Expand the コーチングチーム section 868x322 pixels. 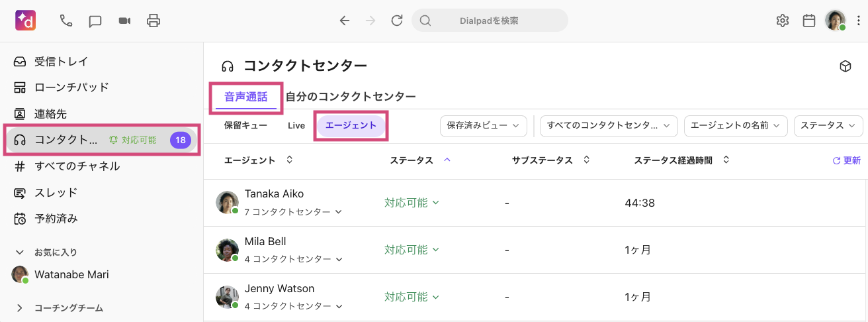point(20,308)
